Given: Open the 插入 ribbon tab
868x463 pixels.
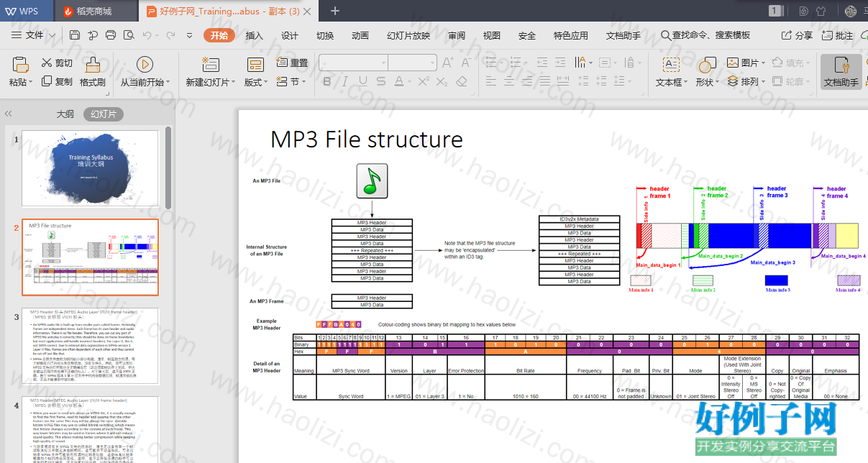Looking at the screenshot, I should 255,35.
